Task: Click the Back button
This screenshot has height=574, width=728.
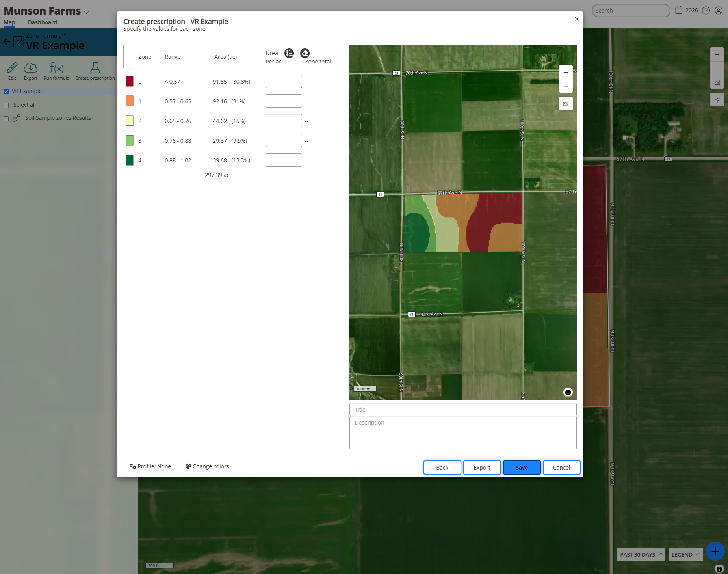Action: click(x=442, y=468)
